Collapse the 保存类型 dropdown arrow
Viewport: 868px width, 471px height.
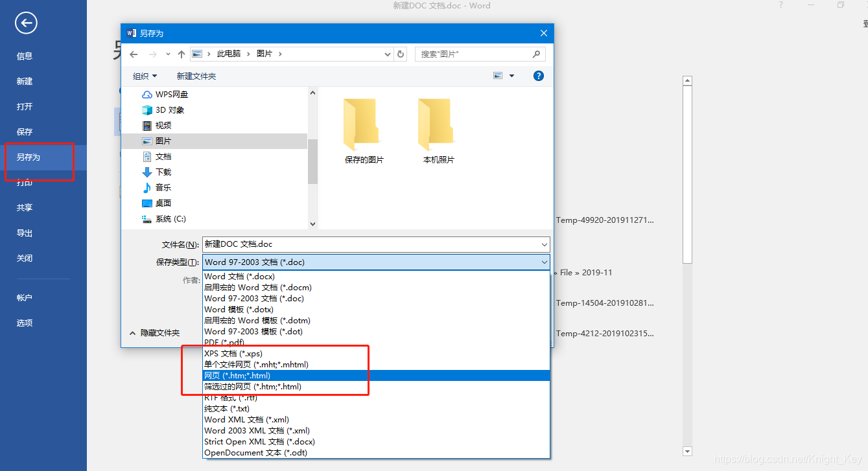point(544,262)
